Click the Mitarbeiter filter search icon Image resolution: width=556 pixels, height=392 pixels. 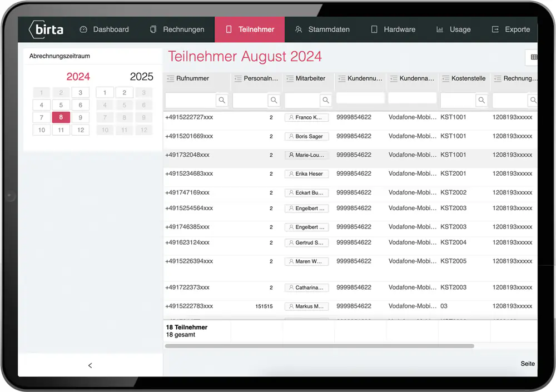[325, 100]
